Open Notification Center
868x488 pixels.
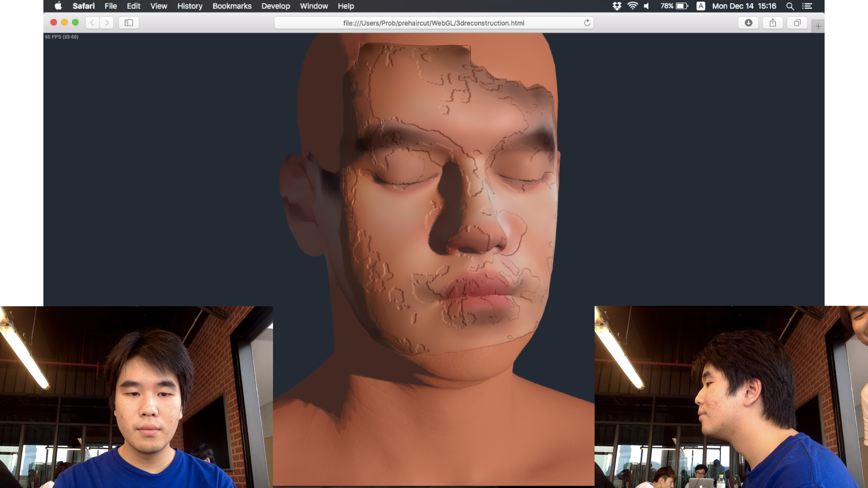pos(807,6)
